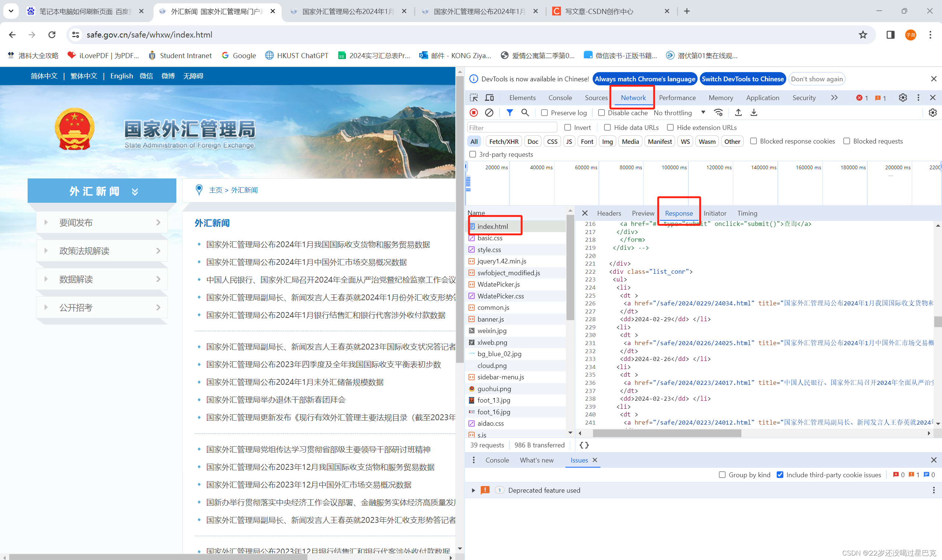942x560 pixels.
Task: Select the Inspect element tool
Action: pyautogui.click(x=473, y=98)
